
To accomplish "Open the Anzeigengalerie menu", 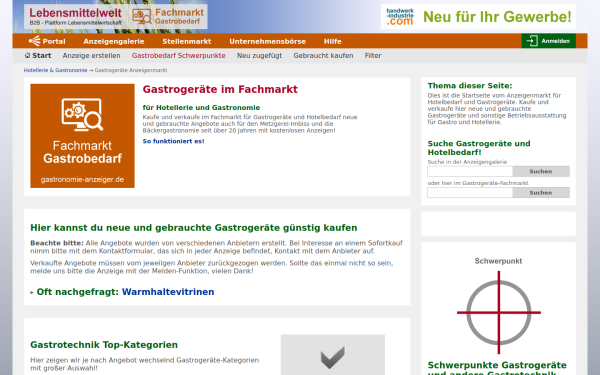I will [114, 41].
